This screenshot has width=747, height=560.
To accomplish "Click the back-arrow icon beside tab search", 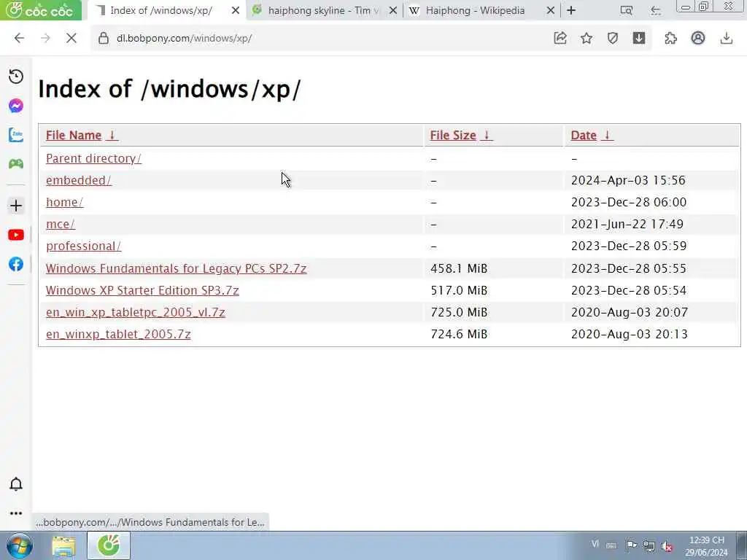I will point(656,10).
